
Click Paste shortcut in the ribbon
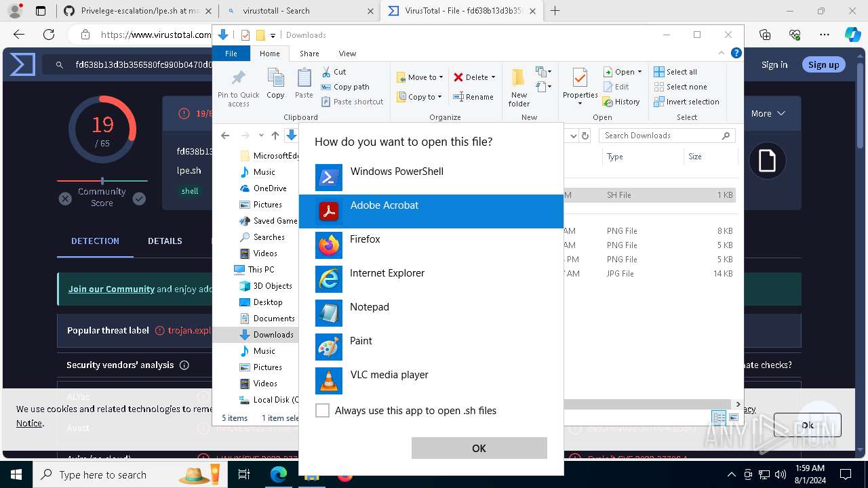pyautogui.click(x=353, y=102)
